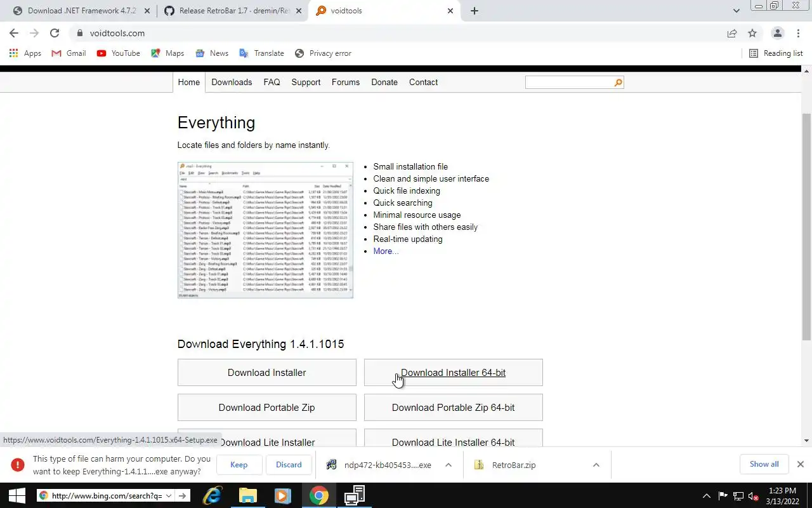
Task: Open the media player taskbar icon
Action: 283,495
